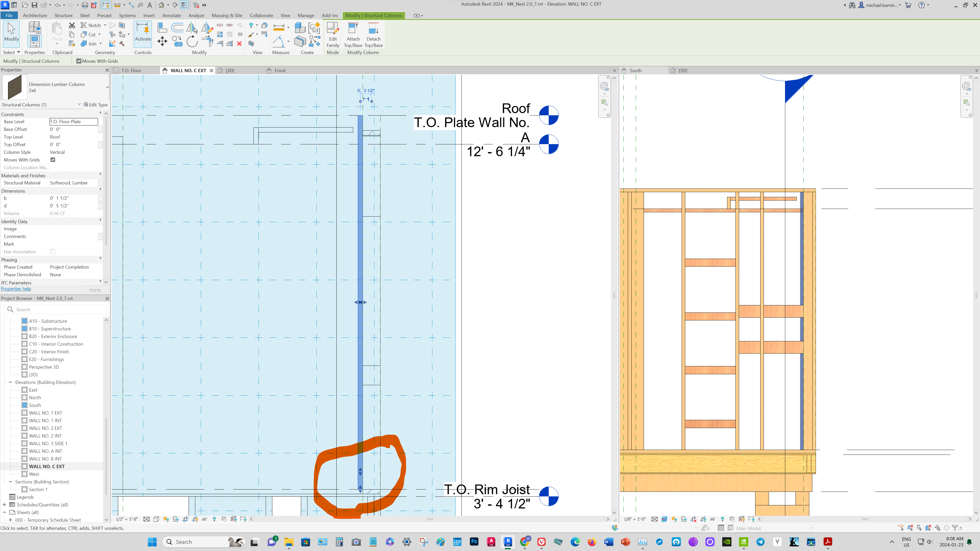Click the Visual Style icon in view control bar
980x551 pixels.
[x=156, y=519]
